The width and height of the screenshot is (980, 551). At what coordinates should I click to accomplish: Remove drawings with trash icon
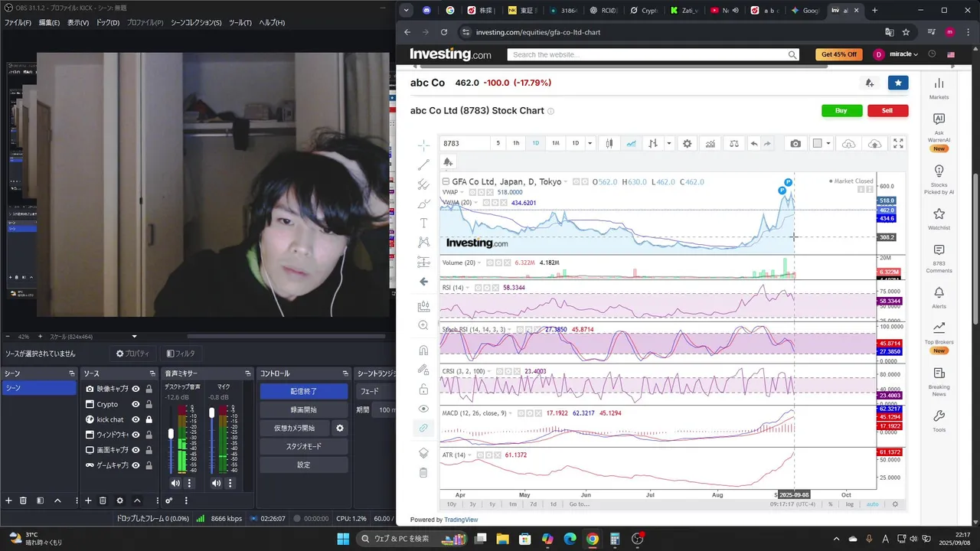423,473
